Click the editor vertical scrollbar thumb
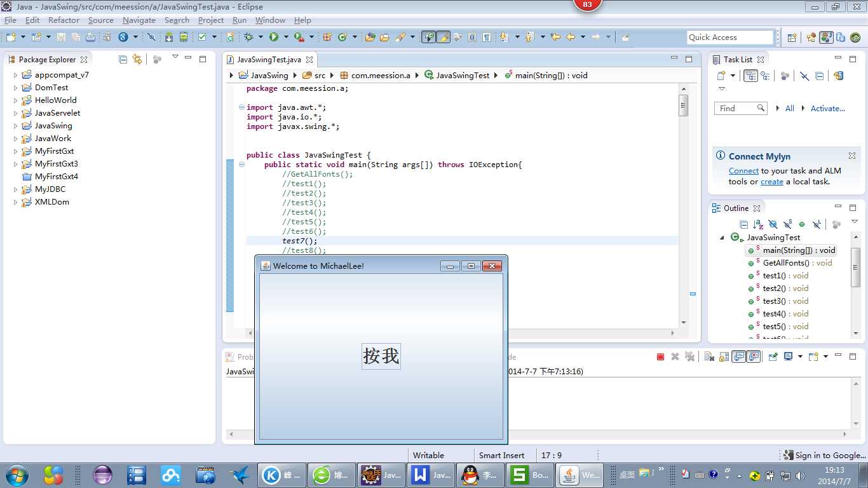Image resolution: width=868 pixels, height=488 pixels. pos(684,105)
